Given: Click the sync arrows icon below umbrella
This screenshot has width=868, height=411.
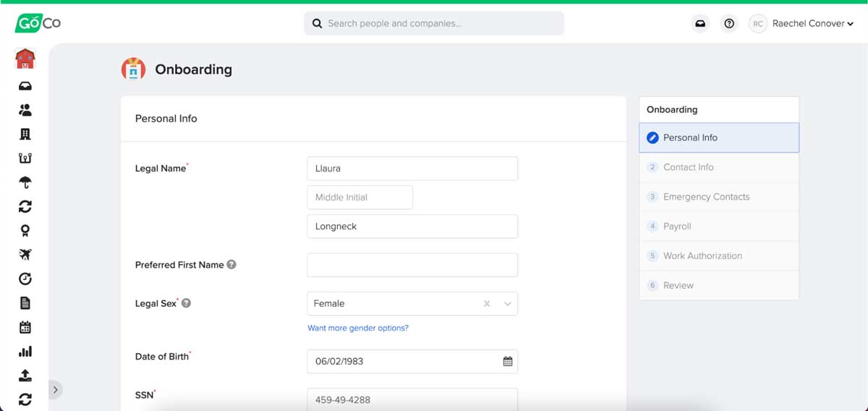Looking at the screenshot, I should click(25, 206).
